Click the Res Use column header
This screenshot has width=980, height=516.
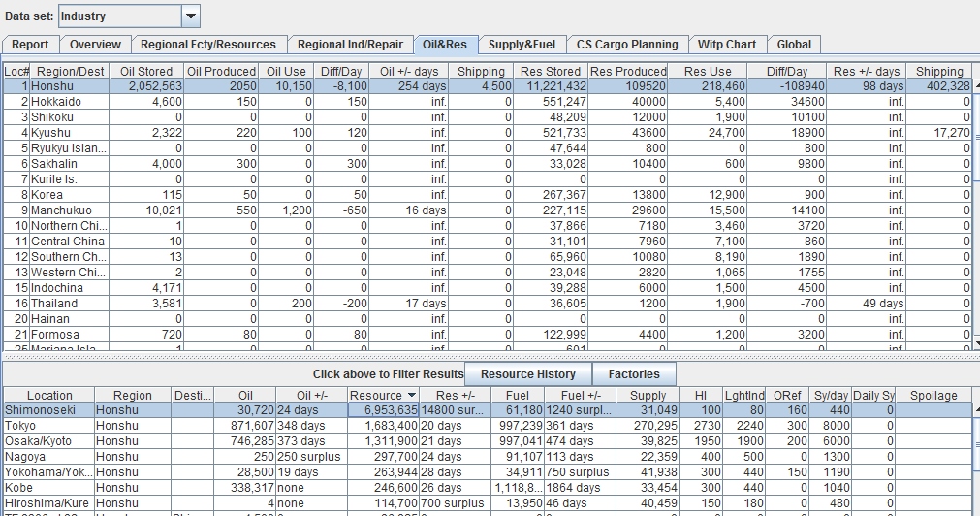tap(708, 72)
